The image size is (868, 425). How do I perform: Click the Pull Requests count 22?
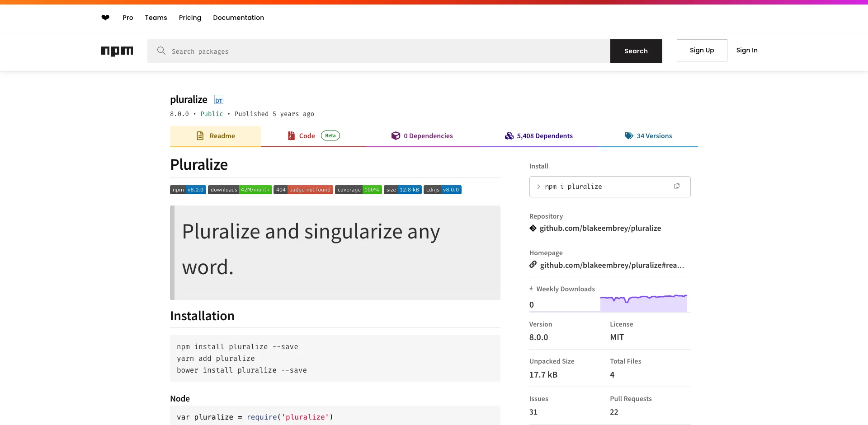pos(614,412)
